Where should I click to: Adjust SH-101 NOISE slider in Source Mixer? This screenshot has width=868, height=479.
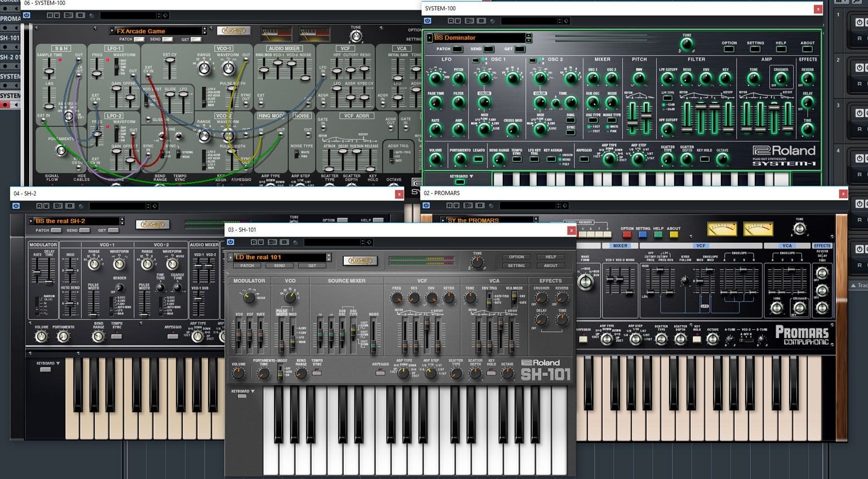tap(373, 336)
